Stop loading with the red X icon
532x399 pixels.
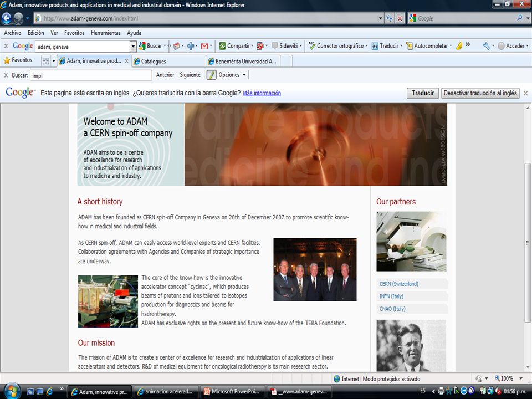400,19
